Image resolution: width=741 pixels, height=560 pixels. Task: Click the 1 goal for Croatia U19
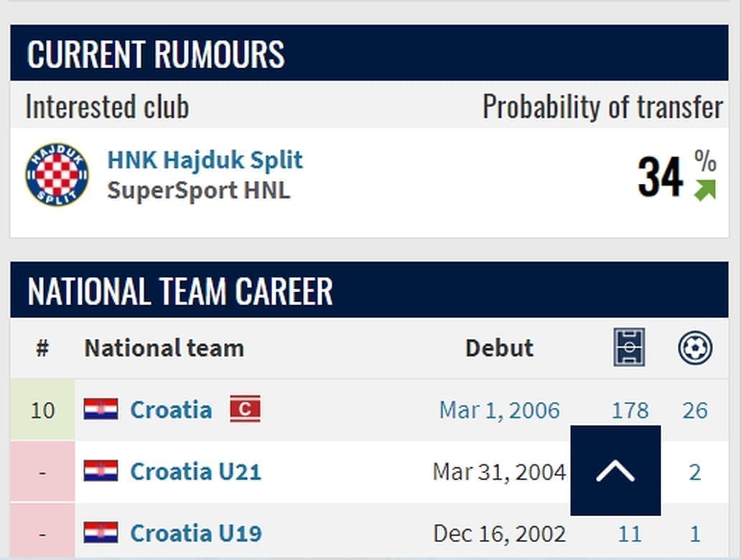point(694,533)
